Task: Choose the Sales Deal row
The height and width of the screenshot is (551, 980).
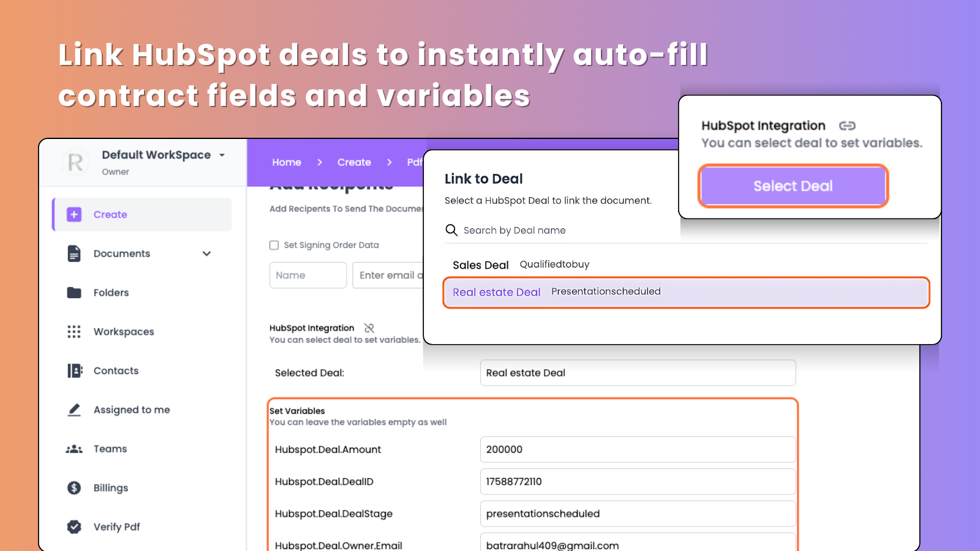Action: tap(686, 264)
